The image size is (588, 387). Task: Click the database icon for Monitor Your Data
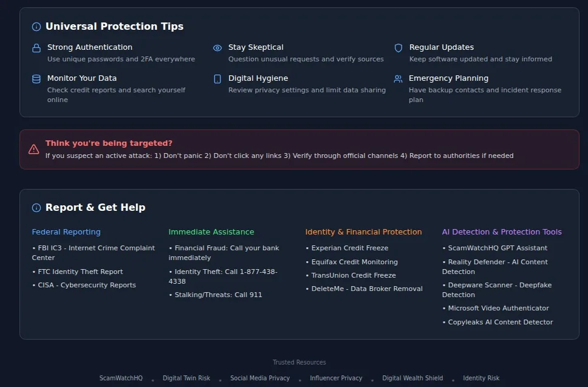(x=36, y=79)
